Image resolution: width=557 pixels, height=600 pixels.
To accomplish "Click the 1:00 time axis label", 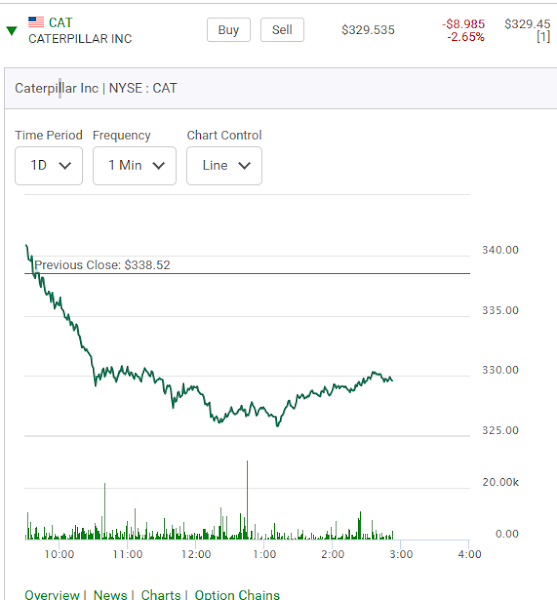I will tap(264, 554).
